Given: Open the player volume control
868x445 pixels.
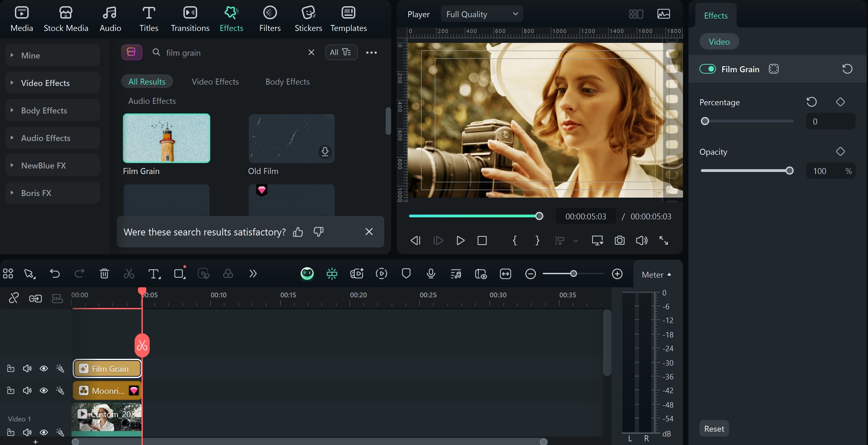Looking at the screenshot, I should click(641, 240).
